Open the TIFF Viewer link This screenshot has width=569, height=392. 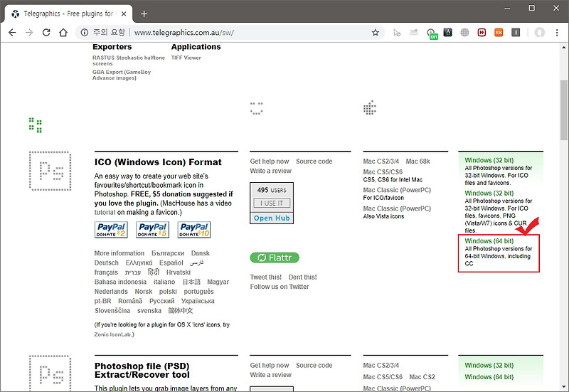186,58
